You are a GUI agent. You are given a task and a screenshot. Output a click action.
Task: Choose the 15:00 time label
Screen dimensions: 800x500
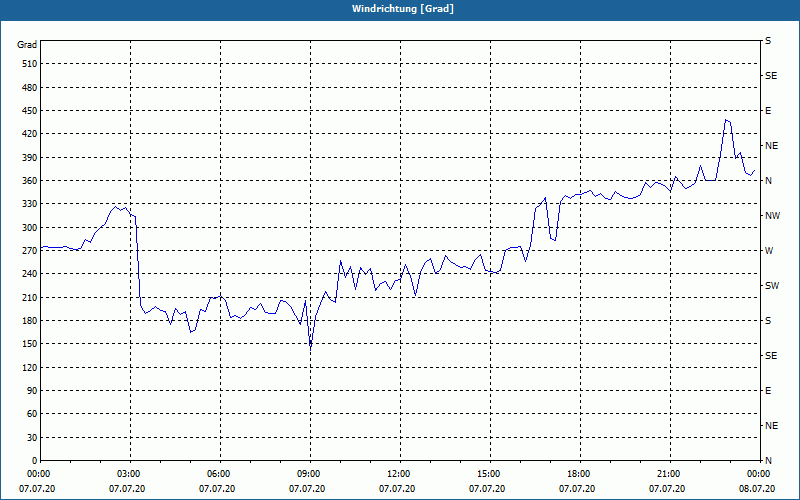coord(488,474)
